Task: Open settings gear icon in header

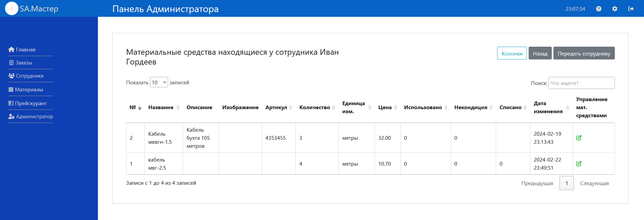Action: [x=615, y=9]
